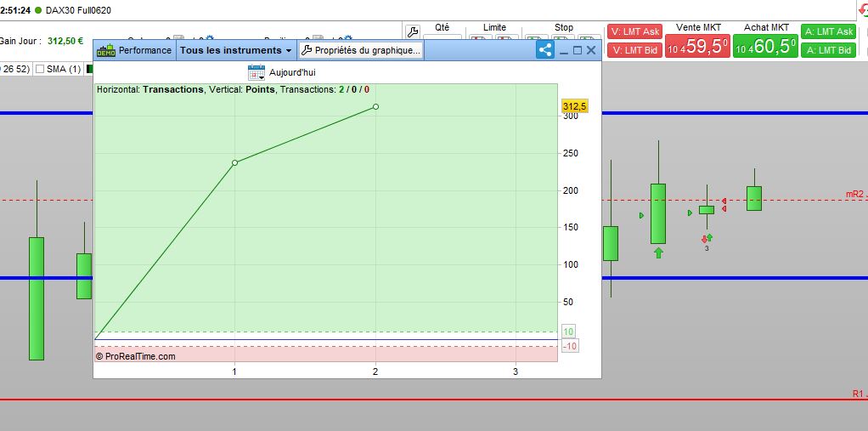Image resolution: width=868 pixels, height=431 pixels.
Task: Click the A: LMT Bid button
Action: pos(828,50)
